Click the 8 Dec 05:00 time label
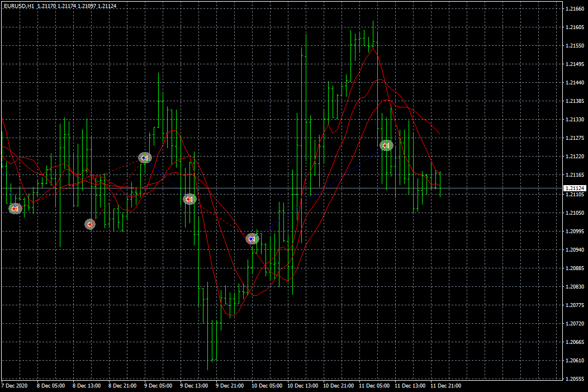The width and height of the screenshot is (588, 392). click(x=51, y=386)
